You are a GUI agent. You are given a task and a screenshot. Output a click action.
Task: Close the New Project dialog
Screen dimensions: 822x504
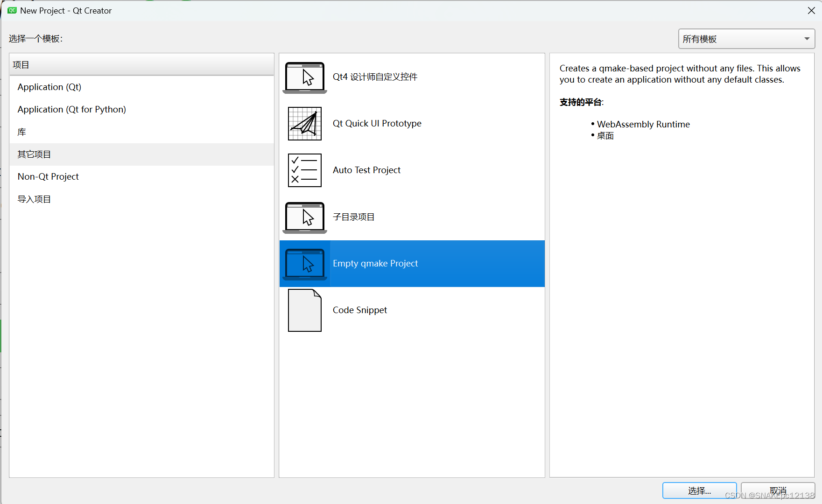[811, 11]
